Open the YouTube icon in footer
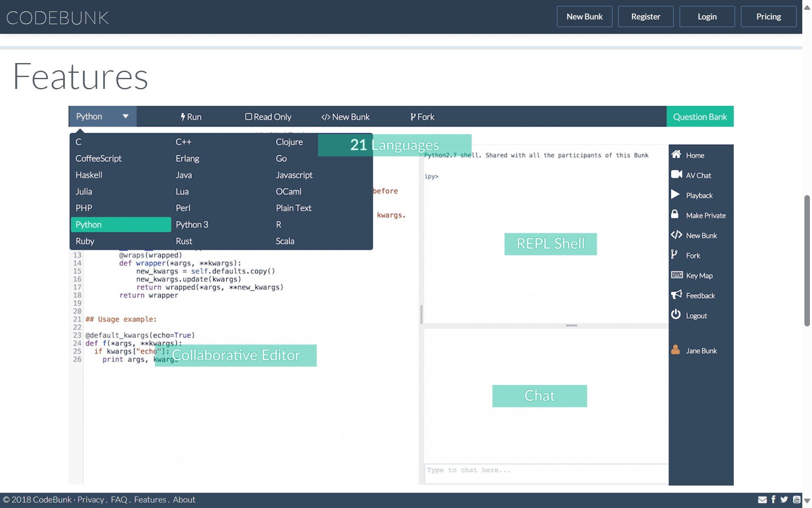Image resolution: width=812 pixels, height=508 pixels. pyautogui.click(x=797, y=500)
